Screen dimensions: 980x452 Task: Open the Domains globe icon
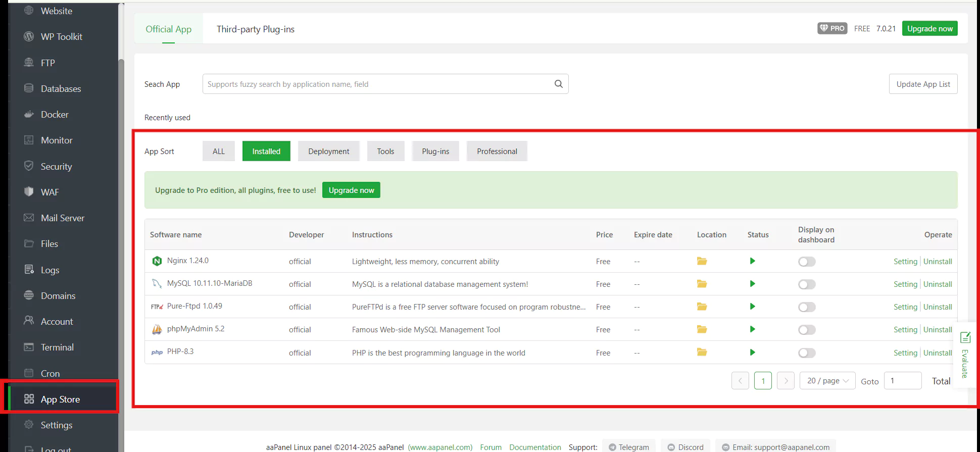(29, 295)
